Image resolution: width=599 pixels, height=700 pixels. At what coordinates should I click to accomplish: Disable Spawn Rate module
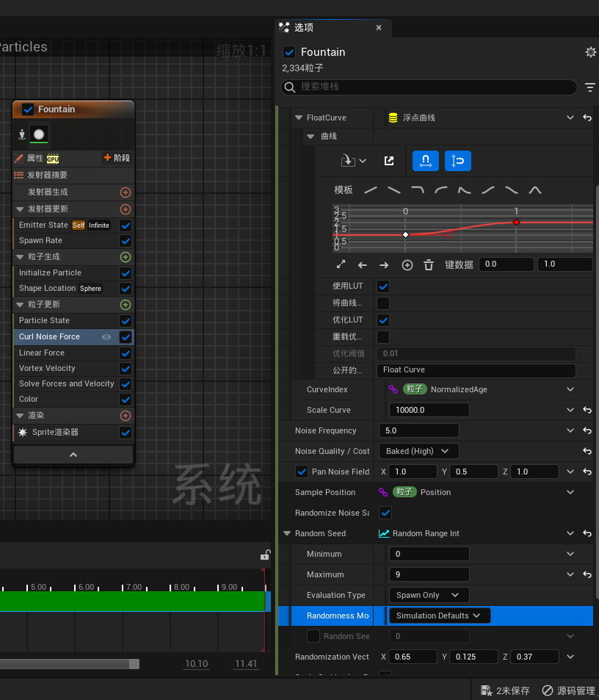(126, 241)
